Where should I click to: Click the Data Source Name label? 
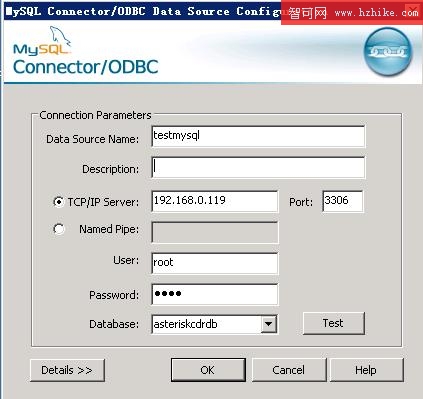click(x=92, y=139)
